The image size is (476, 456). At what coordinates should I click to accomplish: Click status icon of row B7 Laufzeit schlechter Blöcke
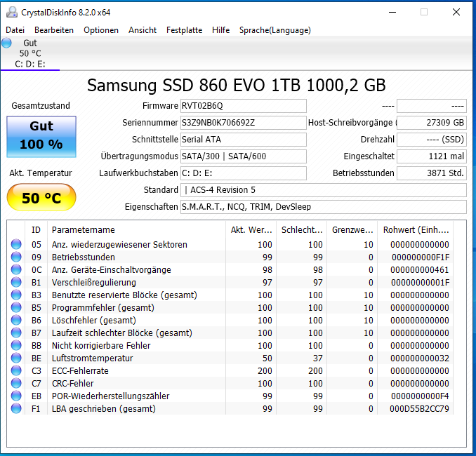click(x=16, y=333)
